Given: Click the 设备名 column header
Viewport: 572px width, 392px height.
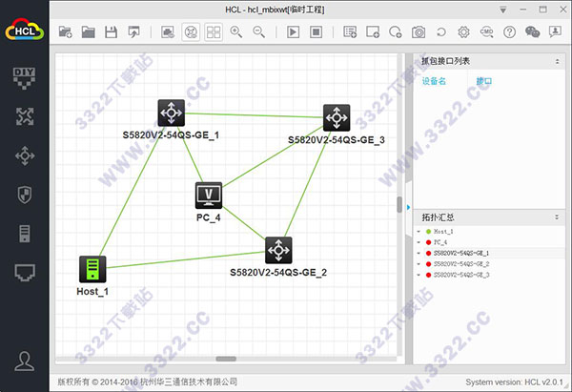Looking at the screenshot, I should (x=434, y=81).
